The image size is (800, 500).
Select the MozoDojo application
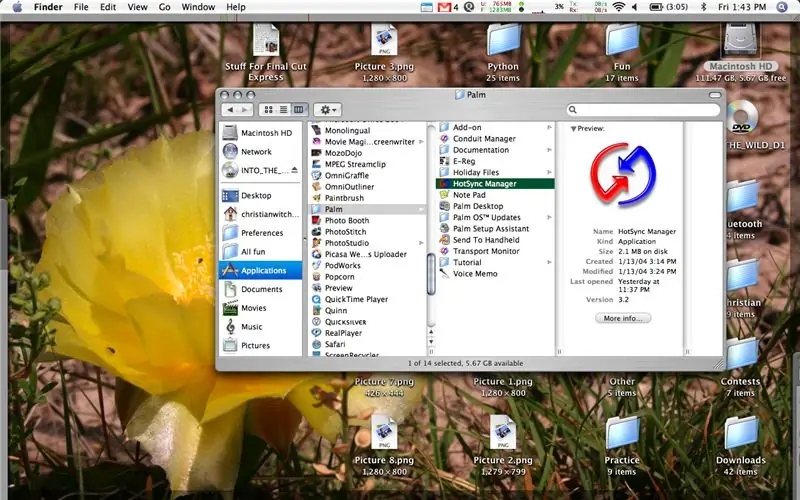point(343,153)
